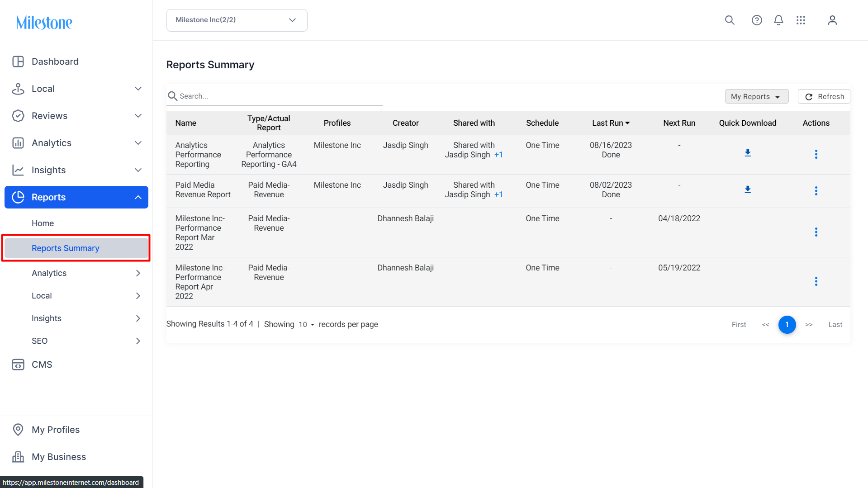Viewport: 868px width, 488px height.
Task: Expand the SEO submenu under Reports
Action: coord(138,341)
